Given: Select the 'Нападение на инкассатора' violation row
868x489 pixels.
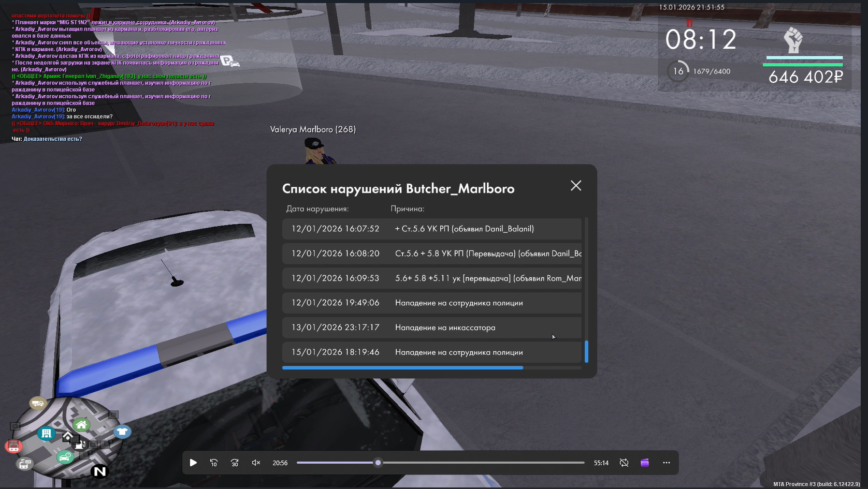Looking at the screenshot, I should click(432, 328).
